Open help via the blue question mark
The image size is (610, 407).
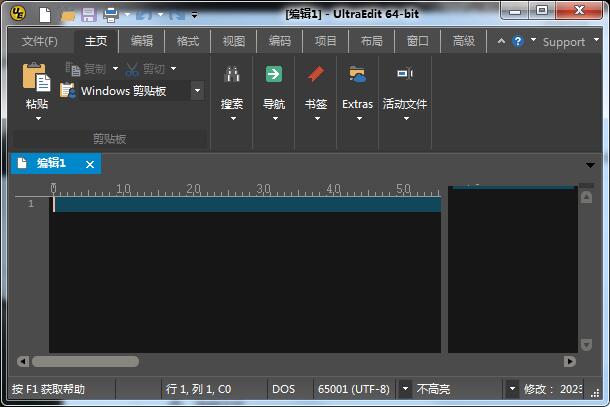pos(518,41)
